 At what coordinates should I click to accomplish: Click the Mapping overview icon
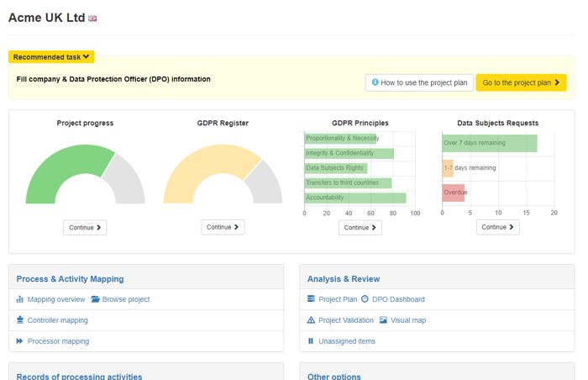tap(20, 299)
